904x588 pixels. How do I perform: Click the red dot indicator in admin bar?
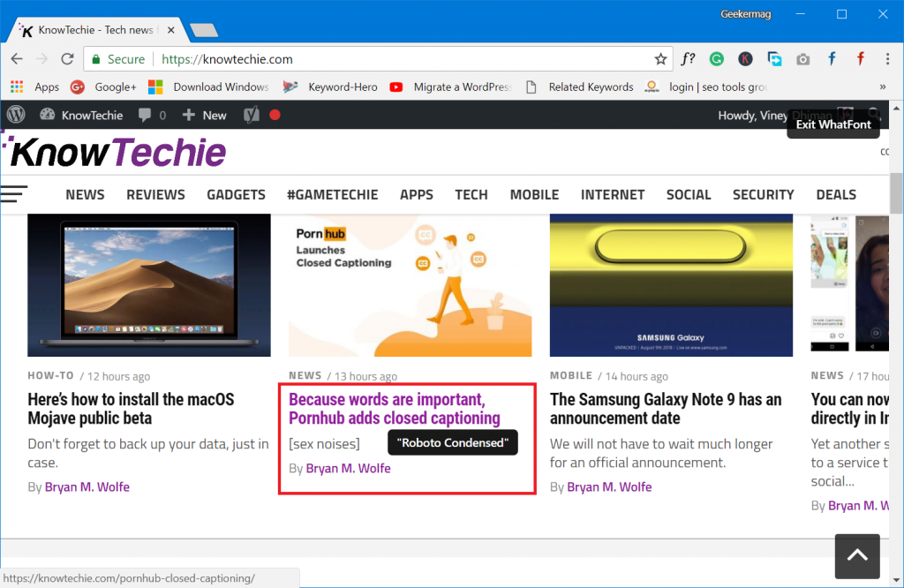[x=275, y=115]
